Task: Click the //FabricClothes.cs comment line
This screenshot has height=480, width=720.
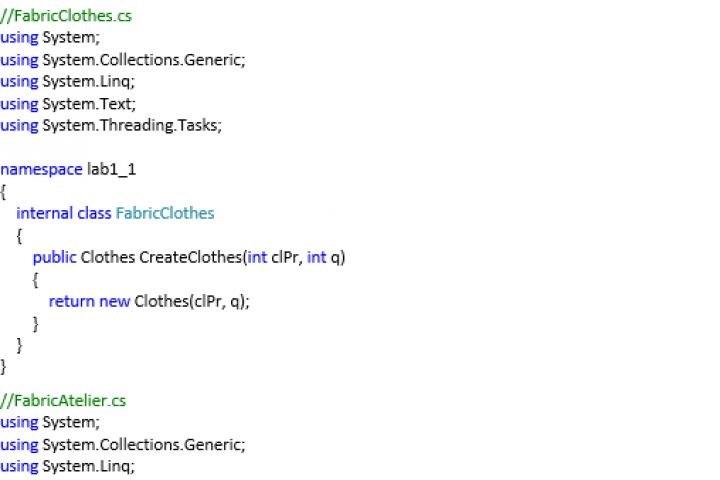Action: tap(66, 16)
